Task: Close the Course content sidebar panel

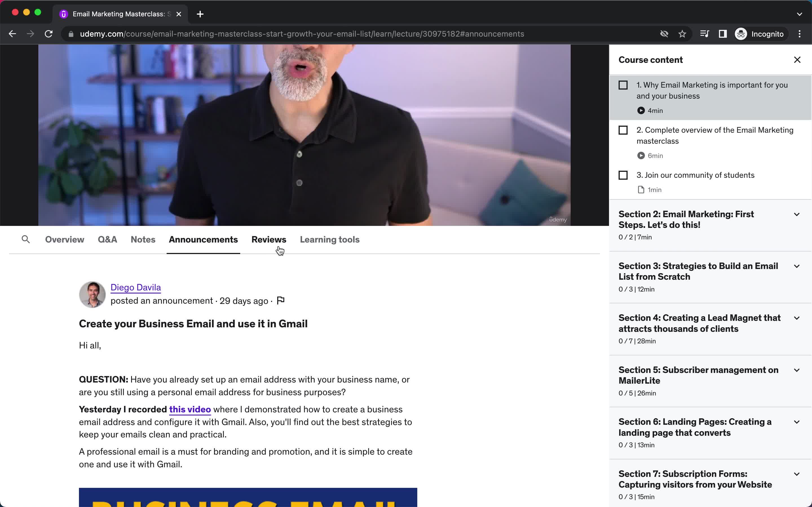Action: pos(797,60)
